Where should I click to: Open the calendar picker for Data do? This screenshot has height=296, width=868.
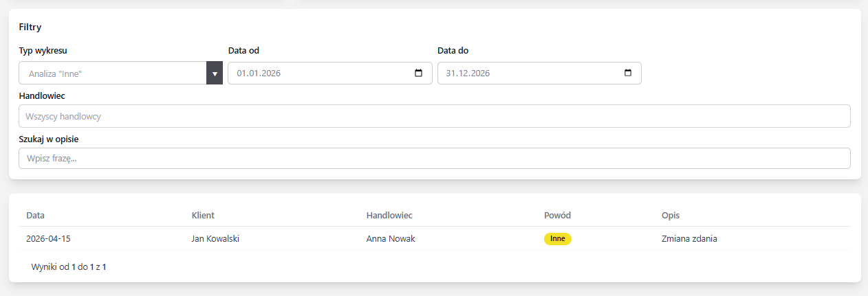pos(627,73)
